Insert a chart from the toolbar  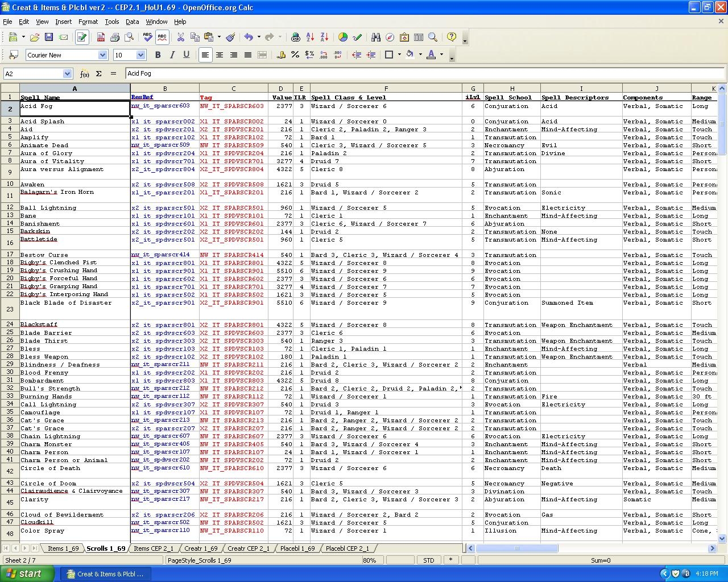coord(343,38)
